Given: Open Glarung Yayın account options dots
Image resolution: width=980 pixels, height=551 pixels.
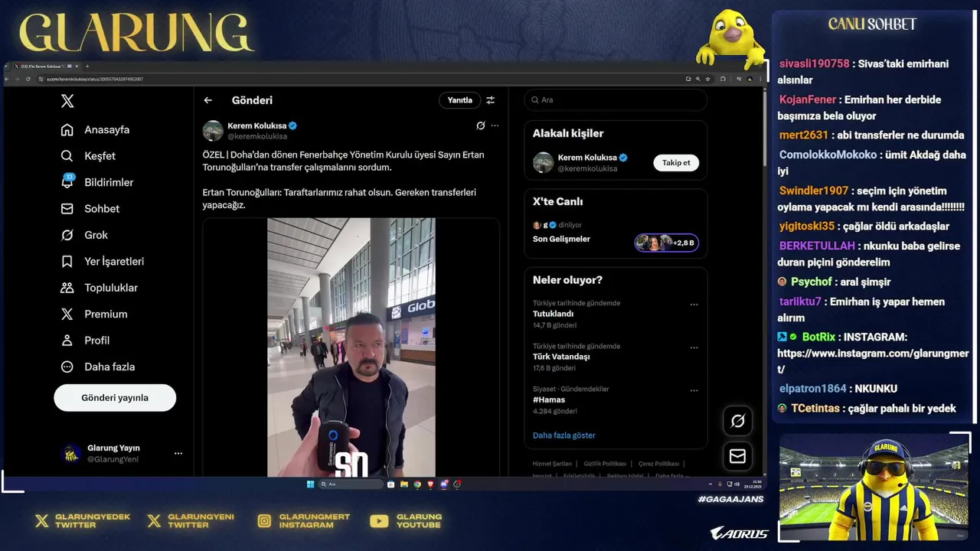Looking at the screenshot, I should coord(178,454).
